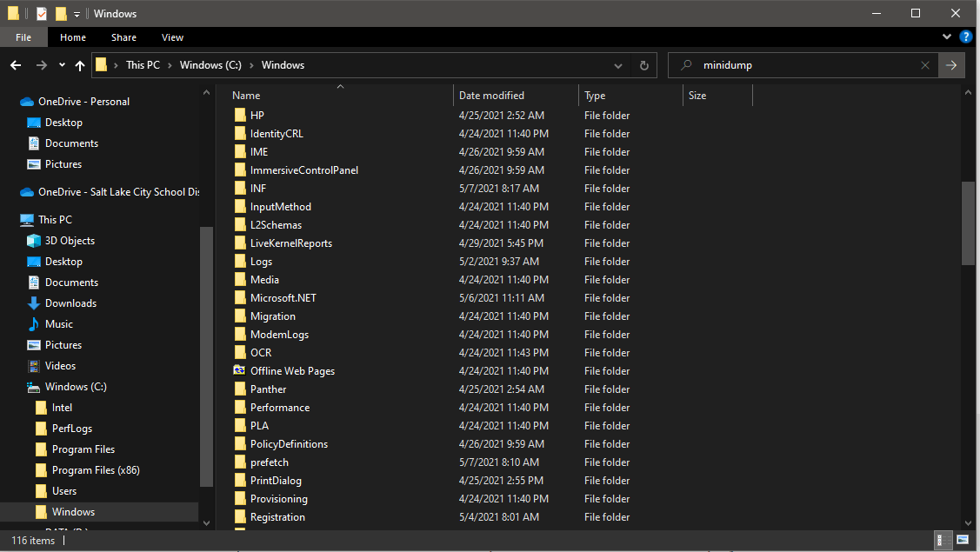980x552 pixels.
Task: Select the Logs folder icon
Action: click(240, 262)
